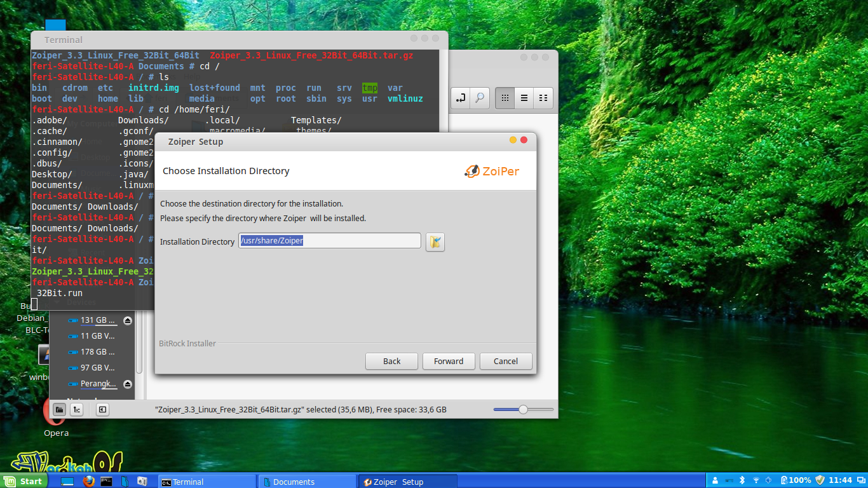Click the BitRock Installer label
The image size is (868, 488).
[x=187, y=344]
